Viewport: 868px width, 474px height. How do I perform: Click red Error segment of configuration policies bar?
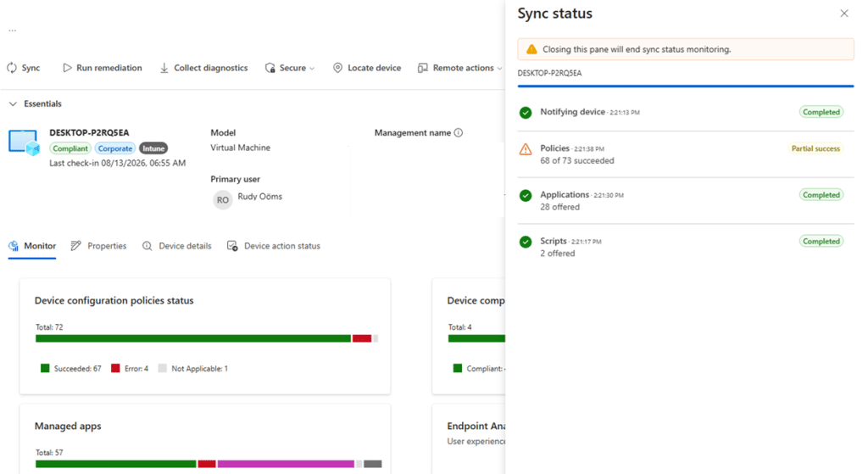coord(362,338)
